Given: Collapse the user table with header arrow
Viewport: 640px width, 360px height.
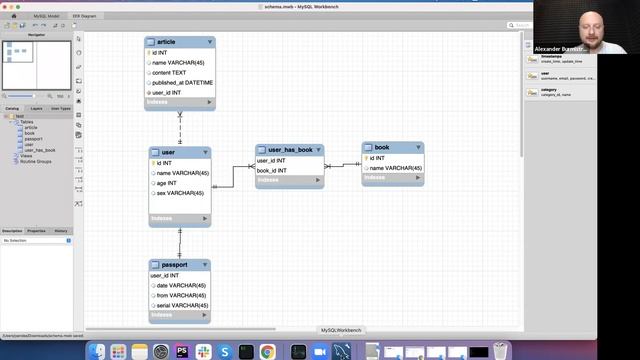Looking at the screenshot, I should [x=205, y=152].
